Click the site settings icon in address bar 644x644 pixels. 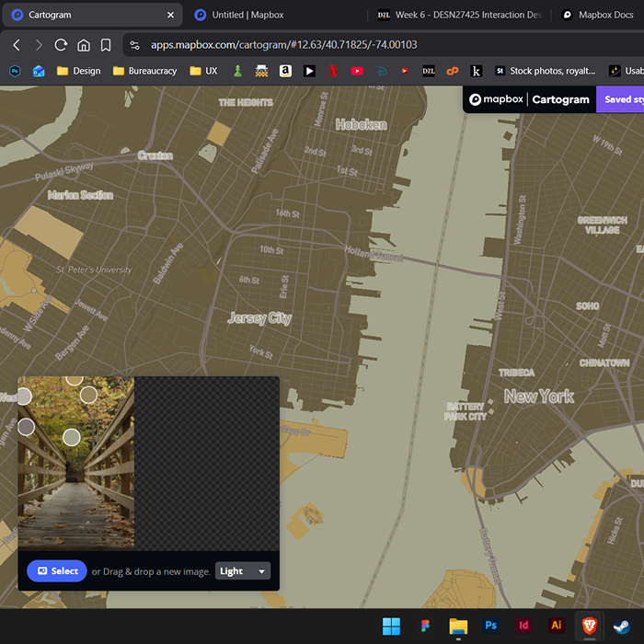[x=135, y=45]
